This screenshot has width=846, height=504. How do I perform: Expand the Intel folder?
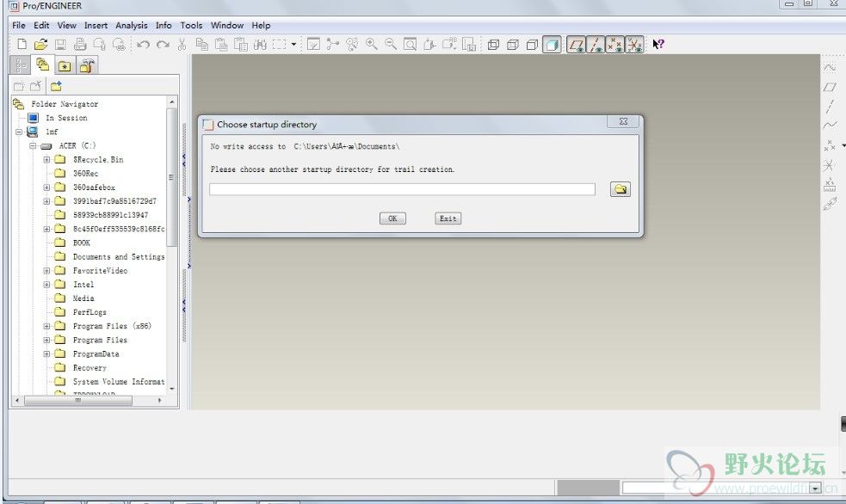click(47, 285)
